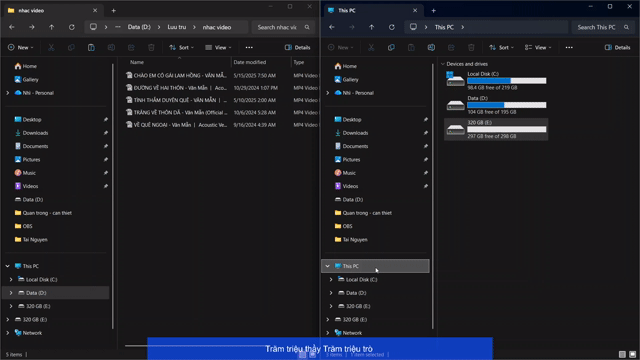Click Paste icon in left window toolbar
Viewport: 640px width, 360px height.
91,47
